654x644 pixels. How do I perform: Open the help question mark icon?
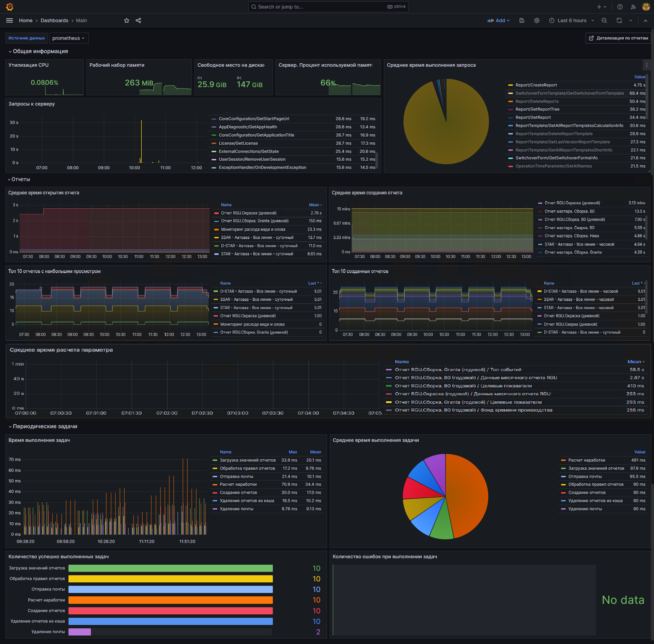[x=620, y=7]
